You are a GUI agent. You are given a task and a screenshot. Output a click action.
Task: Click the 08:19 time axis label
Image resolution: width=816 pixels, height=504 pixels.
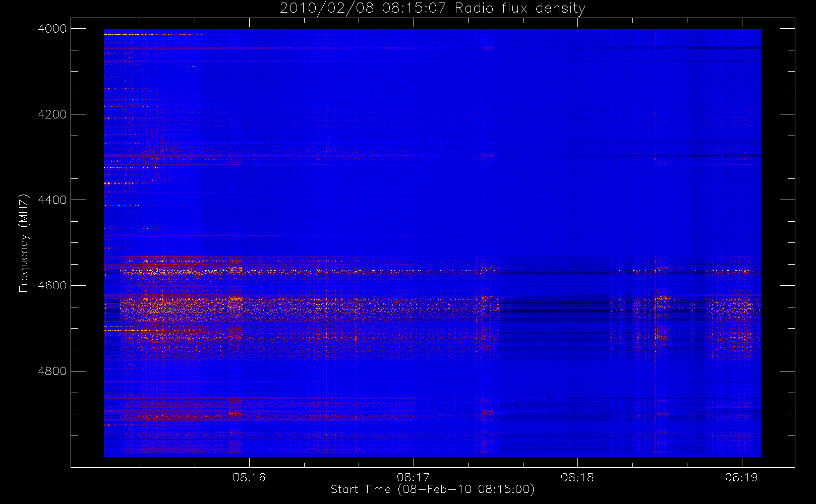pos(741,477)
